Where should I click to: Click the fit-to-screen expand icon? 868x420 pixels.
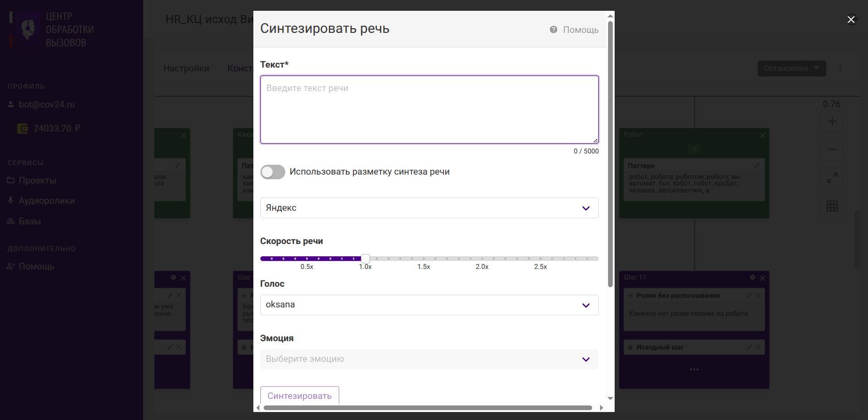point(832,178)
